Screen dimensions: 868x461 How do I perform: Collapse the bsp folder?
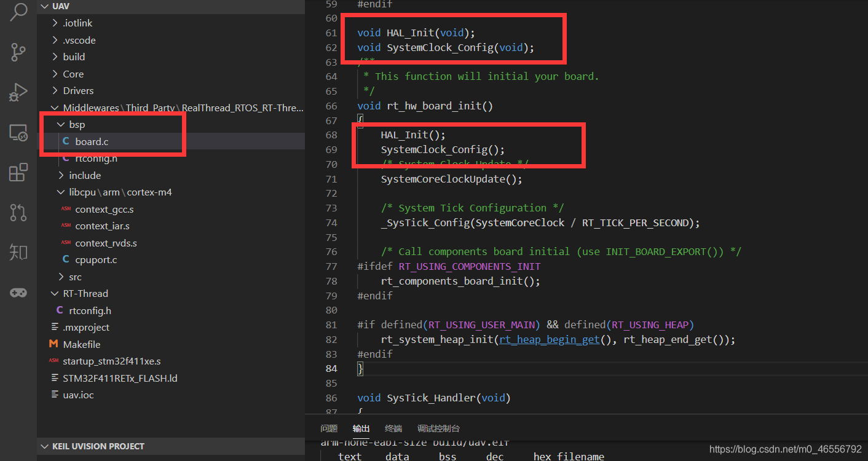click(x=61, y=124)
